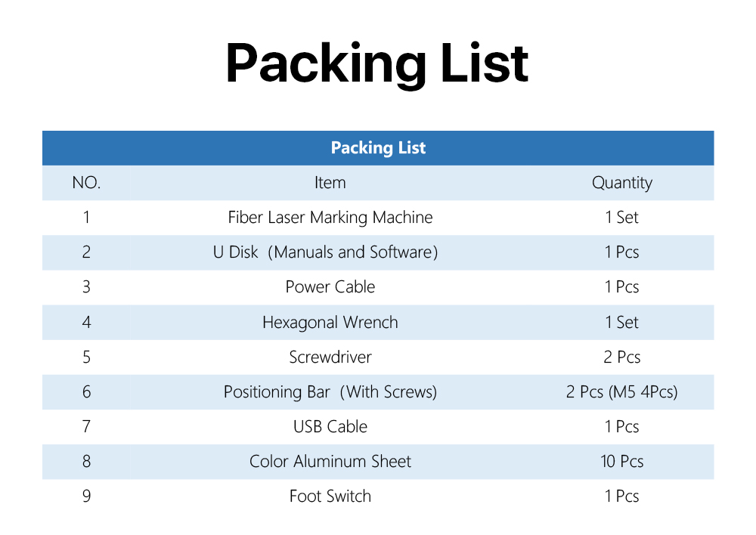Viewport: 756px width, 535px height.
Task: Click row number 4
Action: point(86,322)
